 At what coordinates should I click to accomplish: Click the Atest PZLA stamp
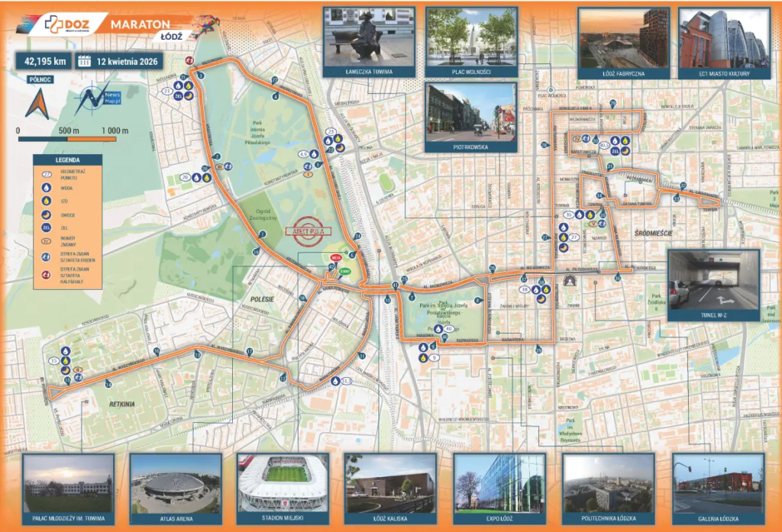pyautogui.click(x=309, y=231)
